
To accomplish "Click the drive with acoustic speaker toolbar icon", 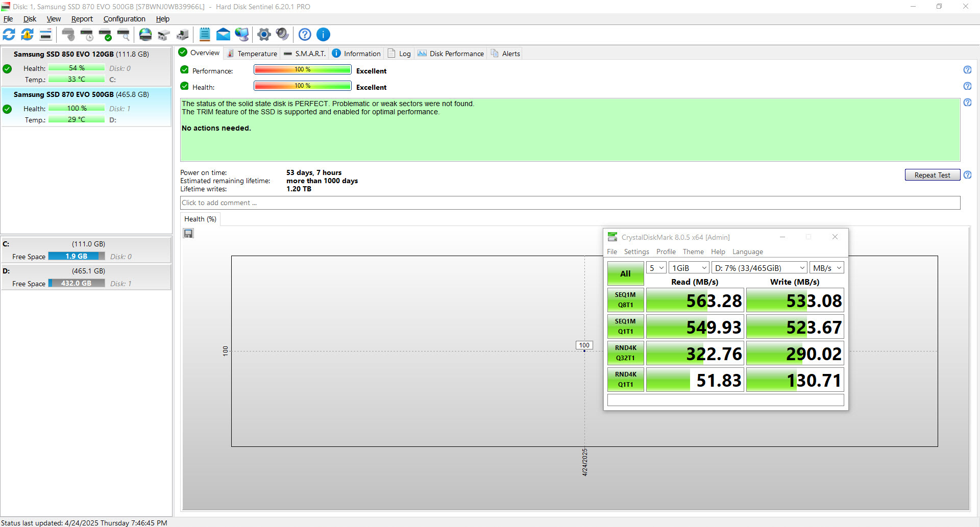I will click(x=68, y=35).
